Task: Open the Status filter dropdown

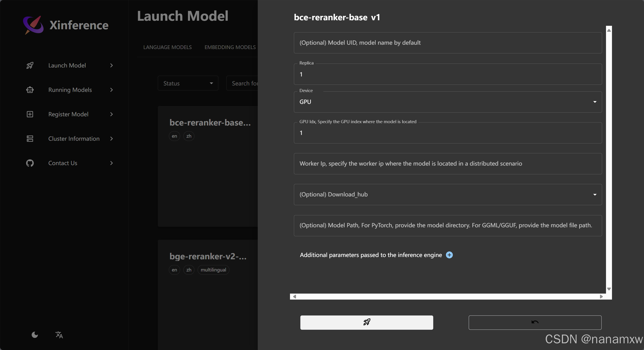Action: 188,83
